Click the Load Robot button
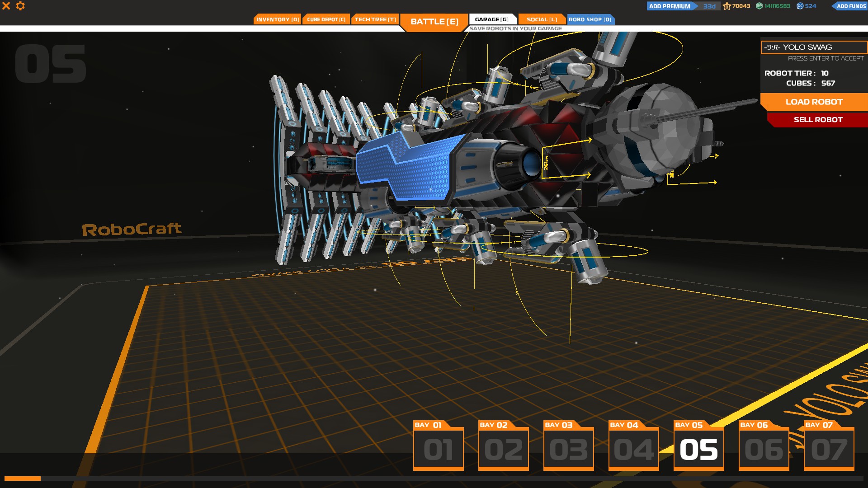Viewport: 868px width, 488px height. [814, 102]
